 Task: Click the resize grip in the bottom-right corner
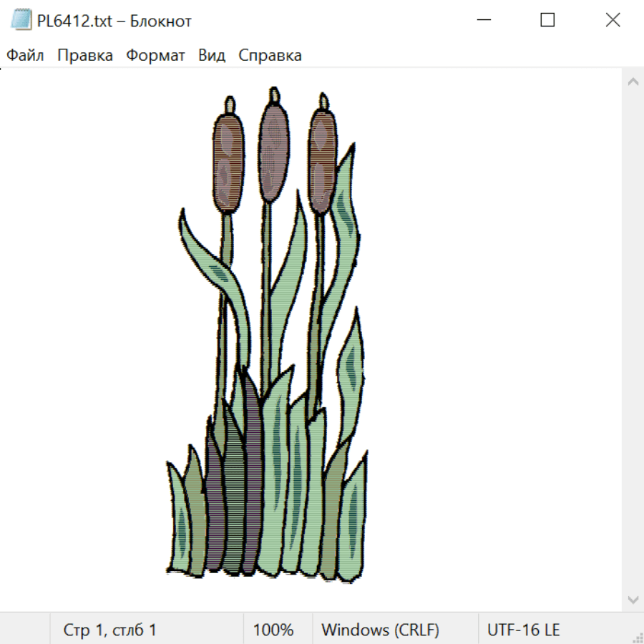[637, 637]
